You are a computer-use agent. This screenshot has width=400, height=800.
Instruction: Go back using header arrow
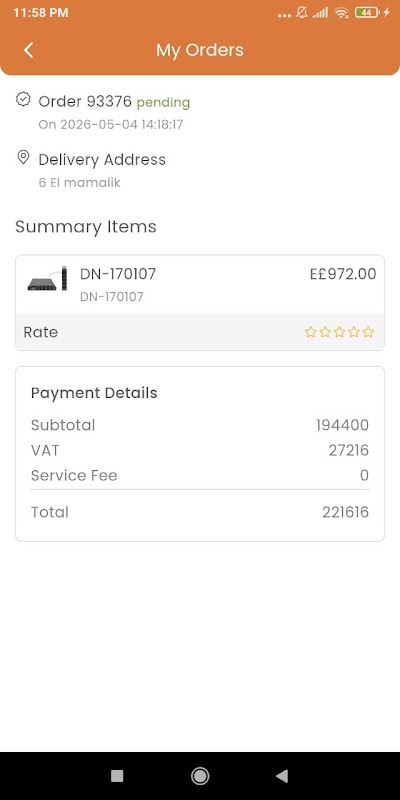(x=29, y=50)
